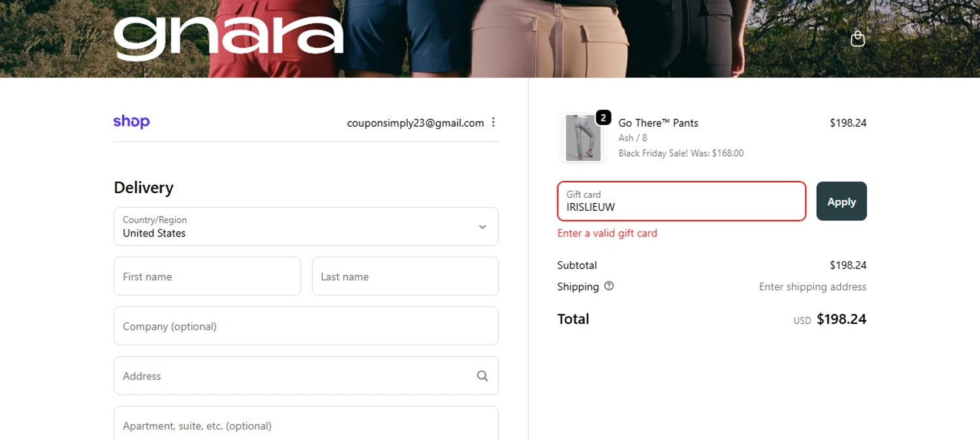This screenshot has width=980, height=440.
Task: Click the 'Enter shipping address' text
Action: [813, 287]
